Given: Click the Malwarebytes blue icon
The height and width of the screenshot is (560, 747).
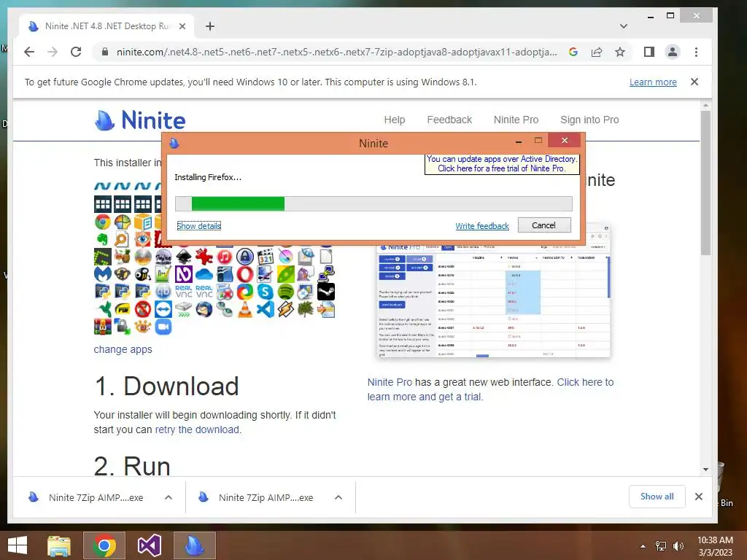Looking at the screenshot, I should click(103, 274).
